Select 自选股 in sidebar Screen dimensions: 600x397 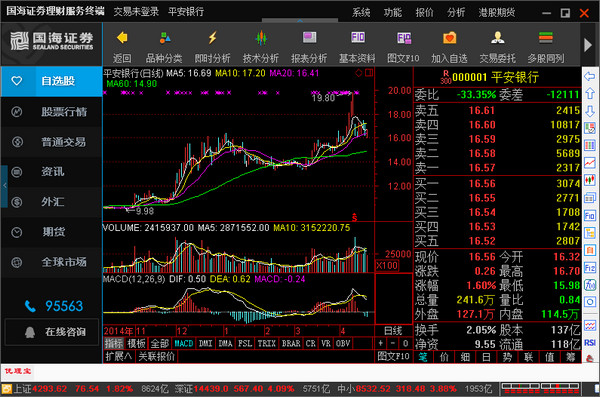[52, 81]
